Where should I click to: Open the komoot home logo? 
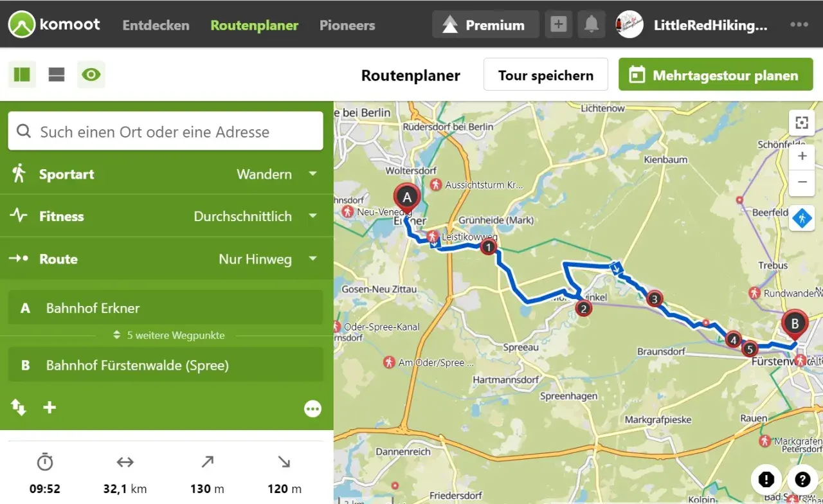(55, 25)
